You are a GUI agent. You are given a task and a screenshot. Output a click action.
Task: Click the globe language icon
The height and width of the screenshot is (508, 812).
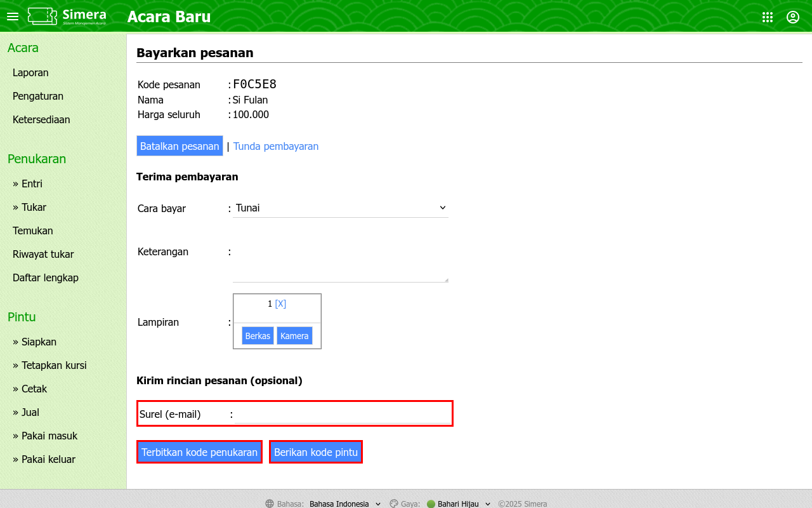(x=270, y=504)
